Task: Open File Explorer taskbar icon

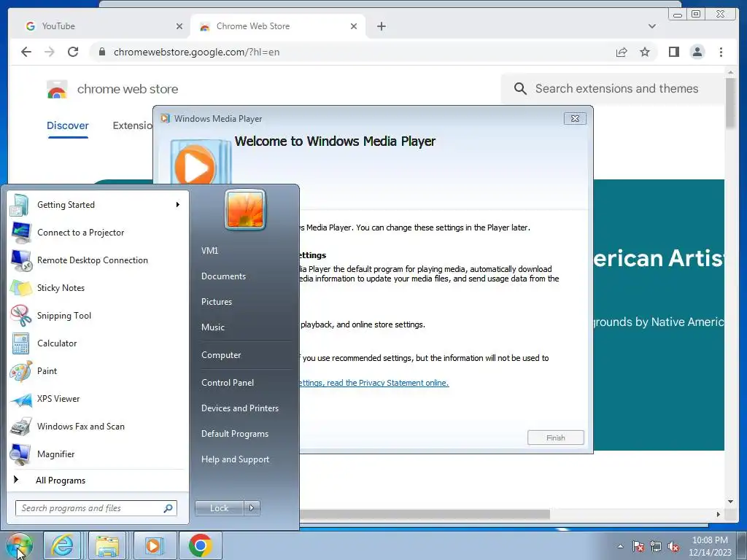Action: coord(107,545)
